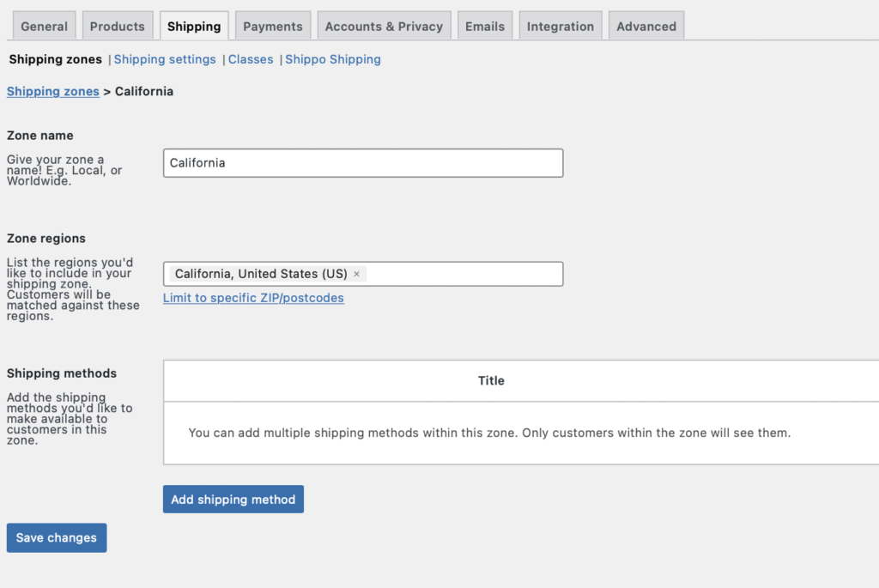The width and height of the screenshot is (879, 588).
Task: Go to Shipping settings sub-section
Action: click(165, 59)
